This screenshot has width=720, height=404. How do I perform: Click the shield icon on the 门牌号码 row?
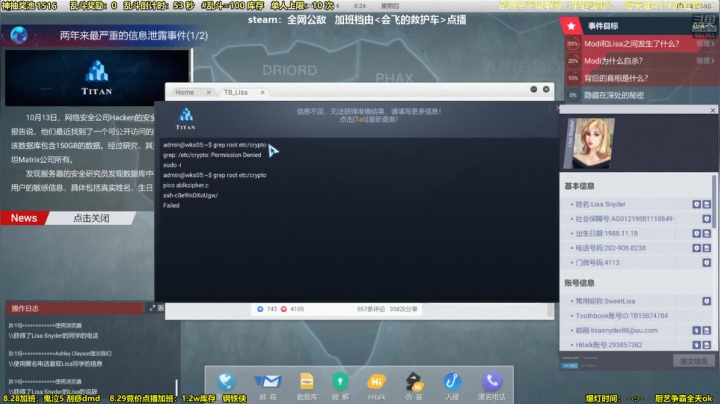pyautogui.click(x=707, y=263)
